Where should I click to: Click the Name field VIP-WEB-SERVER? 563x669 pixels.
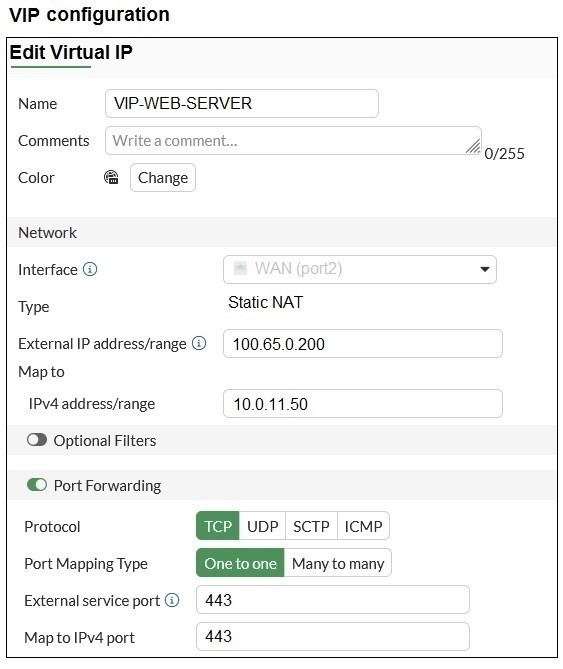(x=242, y=103)
